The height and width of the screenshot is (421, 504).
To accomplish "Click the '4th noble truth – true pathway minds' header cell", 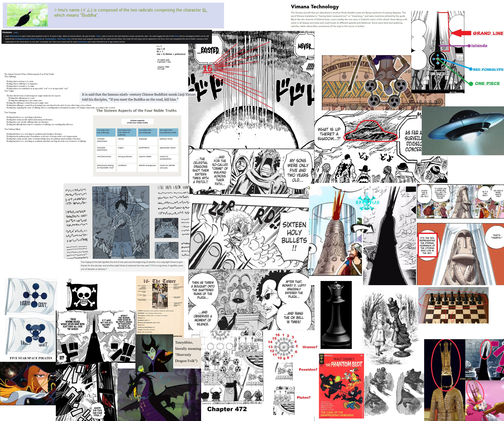I will pos(168,132).
